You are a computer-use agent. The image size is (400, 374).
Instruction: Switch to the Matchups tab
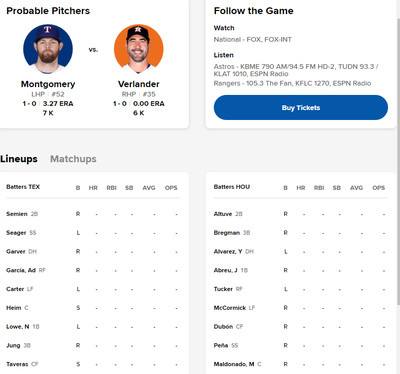click(73, 159)
